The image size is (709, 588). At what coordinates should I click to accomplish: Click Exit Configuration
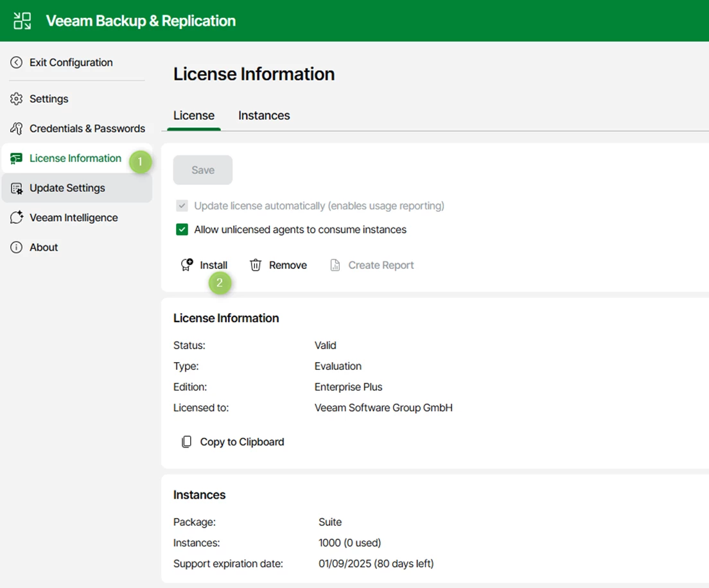click(71, 62)
